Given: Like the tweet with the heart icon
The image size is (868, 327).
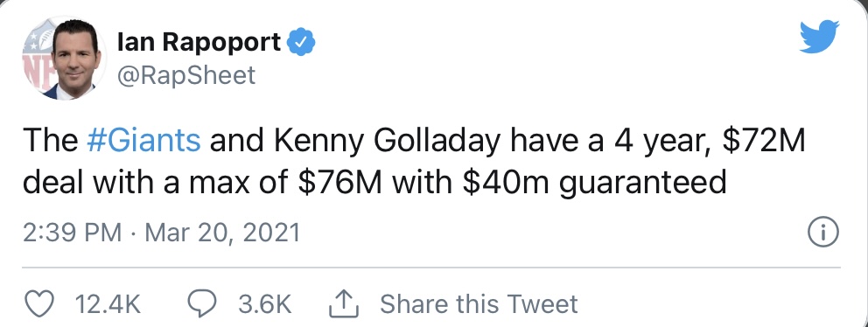Looking at the screenshot, I should tap(40, 303).
